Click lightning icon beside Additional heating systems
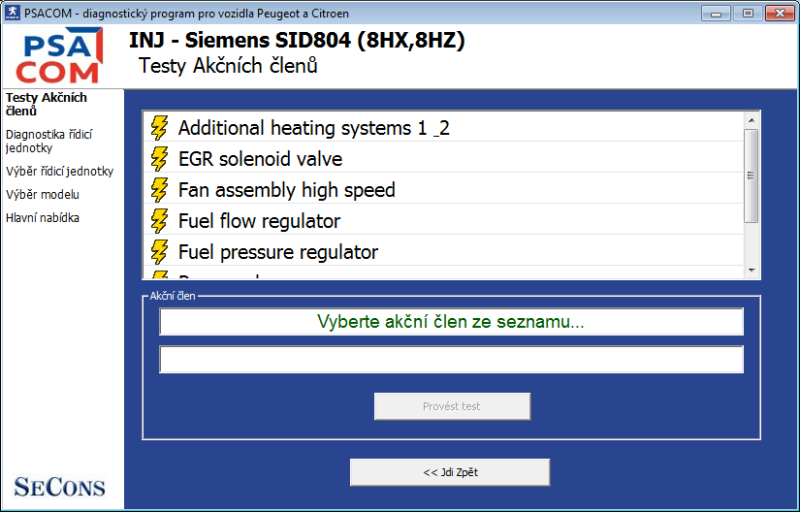Image resolution: width=800 pixels, height=512 pixels. pyautogui.click(x=160, y=127)
